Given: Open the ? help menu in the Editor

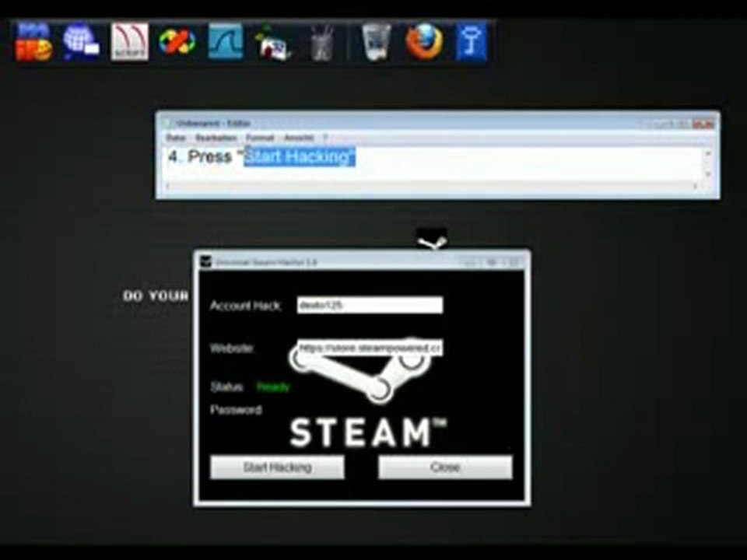Looking at the screenshot, I should point(325,138).
